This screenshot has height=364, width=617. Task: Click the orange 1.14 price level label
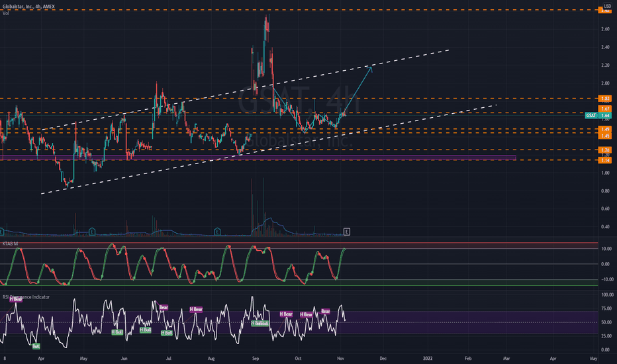(605, 160)
